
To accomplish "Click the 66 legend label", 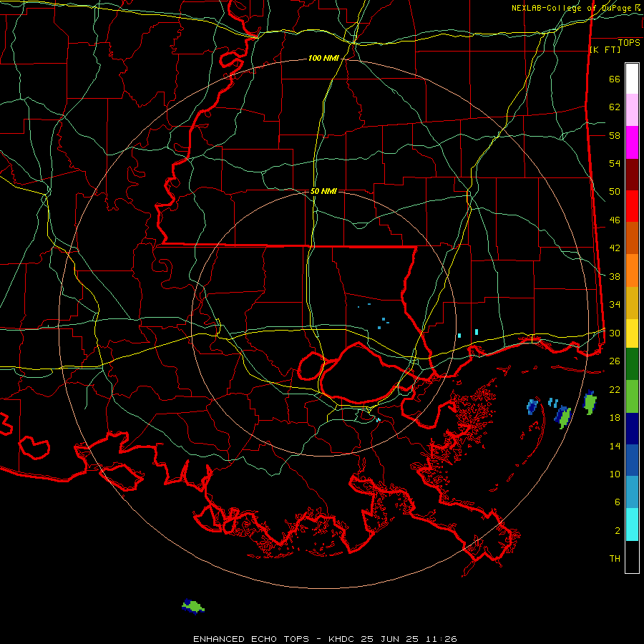I will click(615, 79).
